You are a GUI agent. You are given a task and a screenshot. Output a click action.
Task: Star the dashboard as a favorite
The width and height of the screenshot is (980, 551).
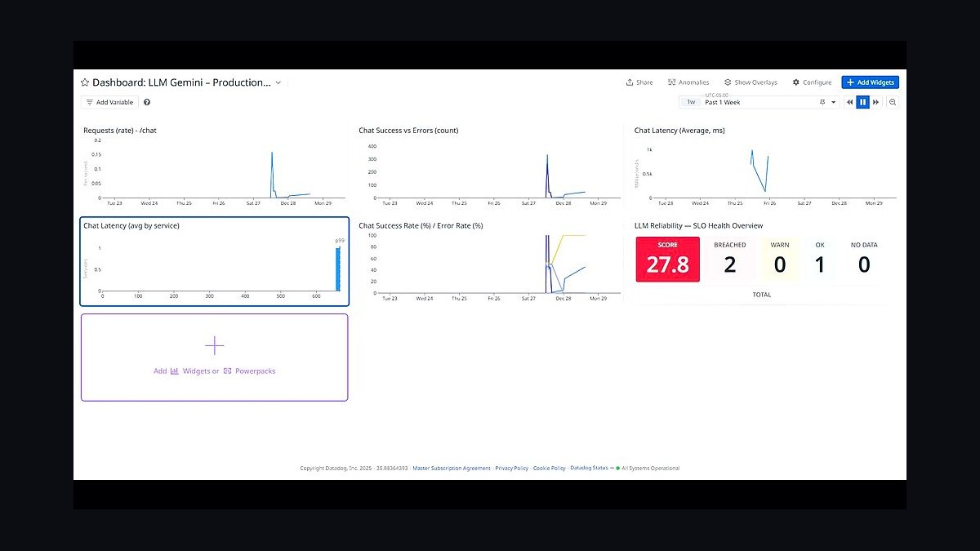tap(84, 82)
